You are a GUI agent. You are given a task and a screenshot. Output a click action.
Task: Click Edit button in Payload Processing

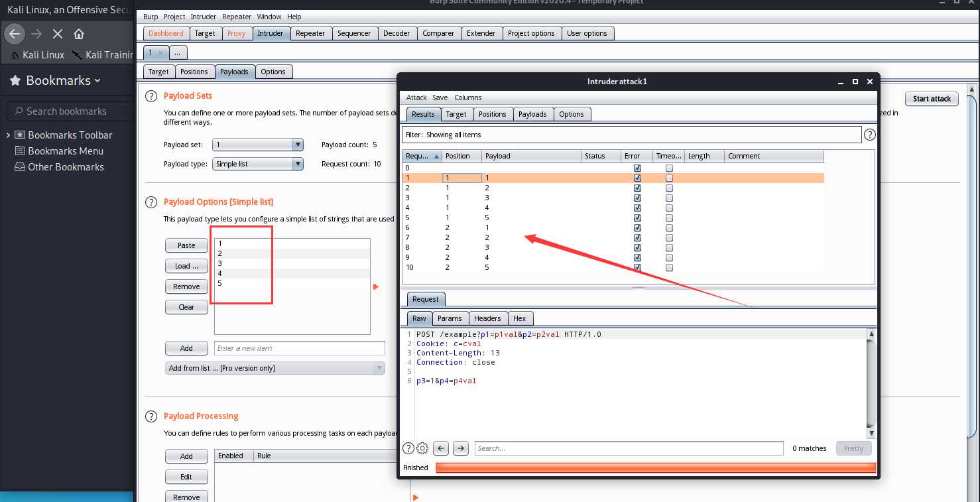[186, 477]
